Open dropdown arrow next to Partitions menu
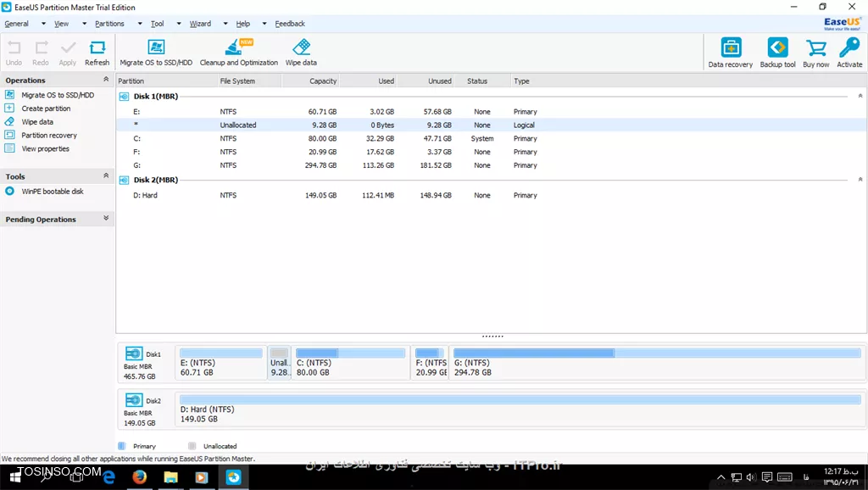 coord(140,24)
